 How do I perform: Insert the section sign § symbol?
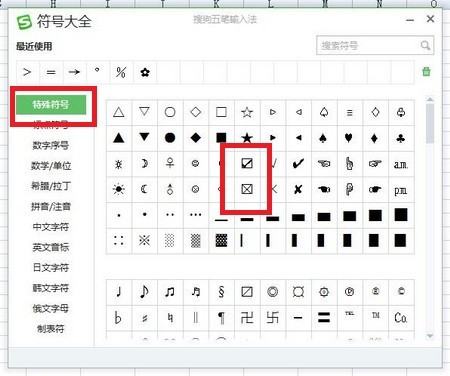(221, 292)
